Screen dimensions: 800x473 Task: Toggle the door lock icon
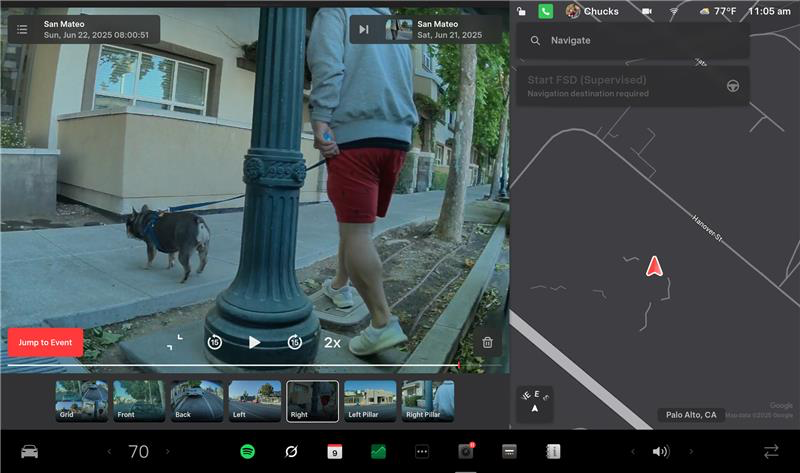524,11
